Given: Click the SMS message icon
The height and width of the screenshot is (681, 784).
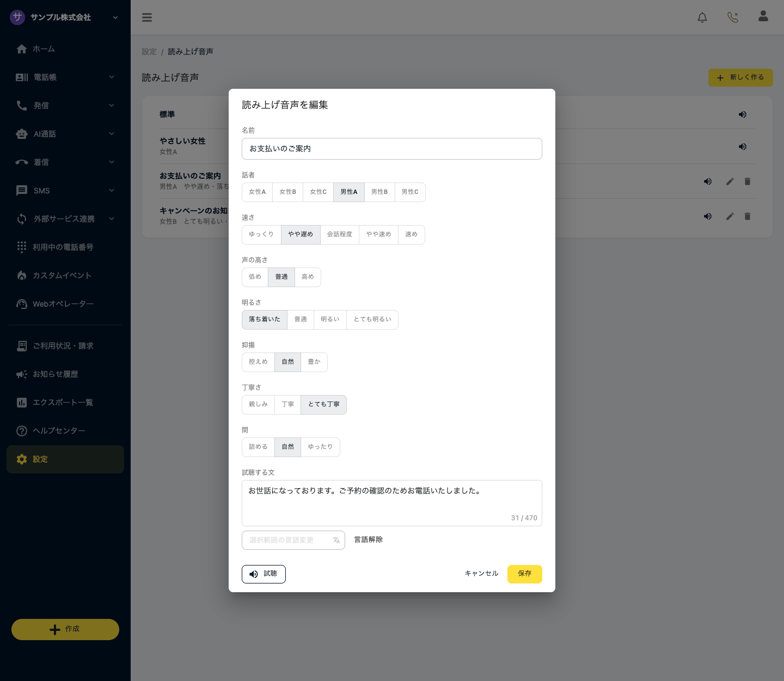Looking at the screenshot, I should click(x=22, y=191).
